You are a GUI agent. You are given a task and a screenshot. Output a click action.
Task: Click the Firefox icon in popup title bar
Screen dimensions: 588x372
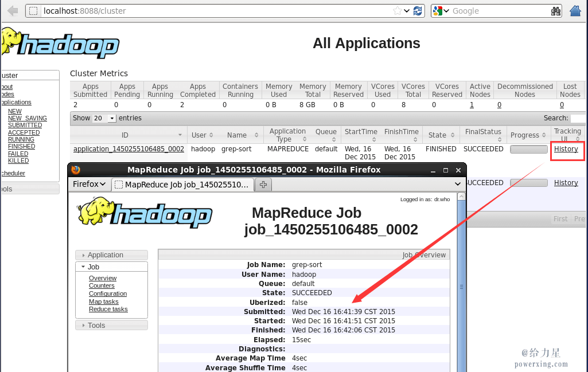coord(76,170)
